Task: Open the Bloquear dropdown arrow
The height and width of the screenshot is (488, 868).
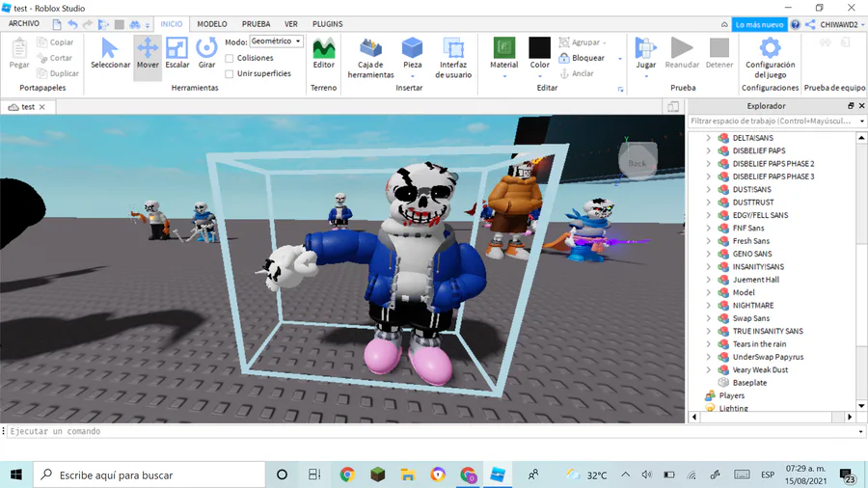Action: pyautogui.click(x=620, y=58)
